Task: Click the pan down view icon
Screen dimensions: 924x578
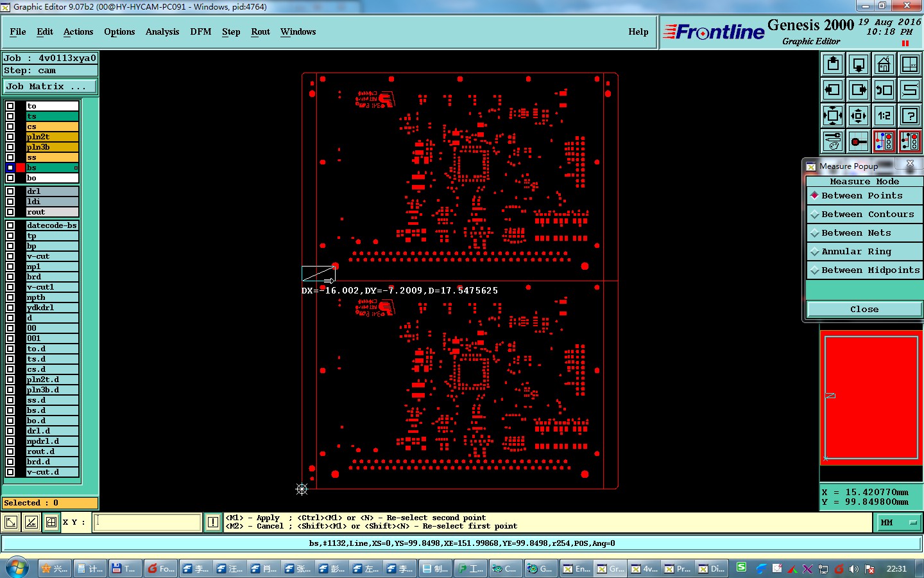Action: pos(859,64)
